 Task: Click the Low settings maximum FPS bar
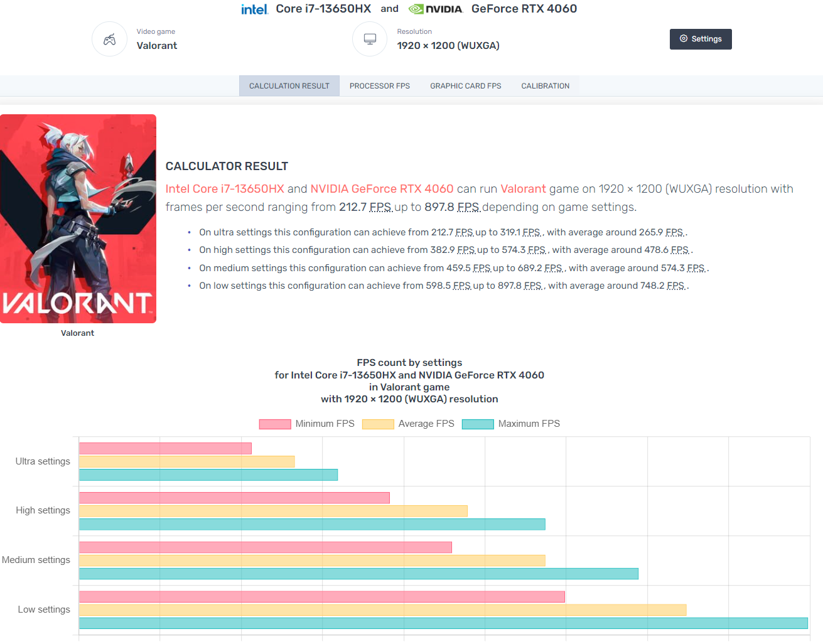[x=443, y=623]
